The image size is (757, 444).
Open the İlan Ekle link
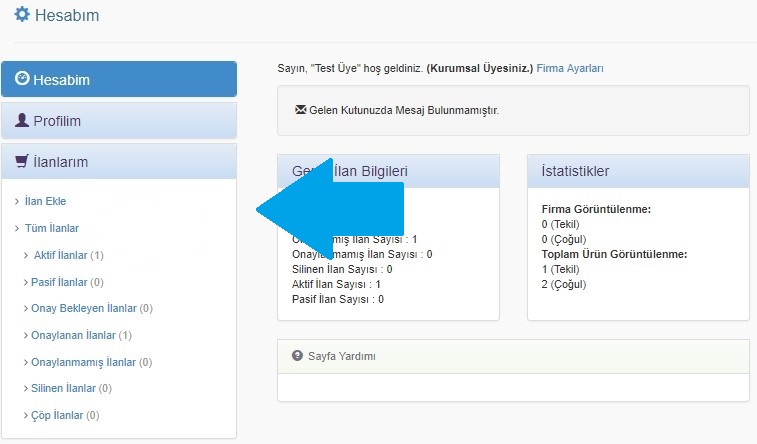click(45, 201)
